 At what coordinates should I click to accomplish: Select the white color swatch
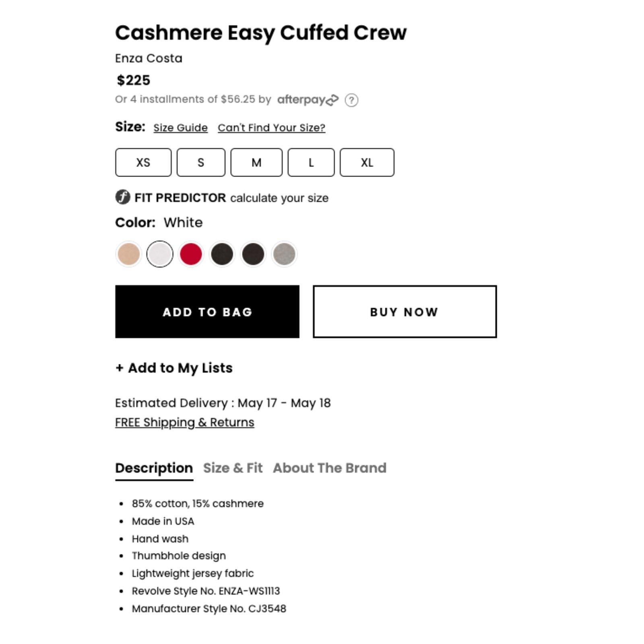point(160,254)
